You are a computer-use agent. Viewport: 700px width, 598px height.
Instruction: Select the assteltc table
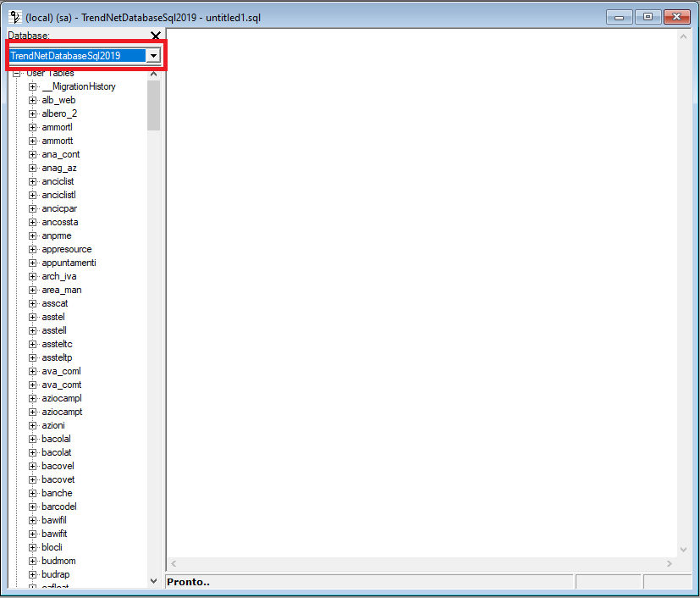click(57, 344)
